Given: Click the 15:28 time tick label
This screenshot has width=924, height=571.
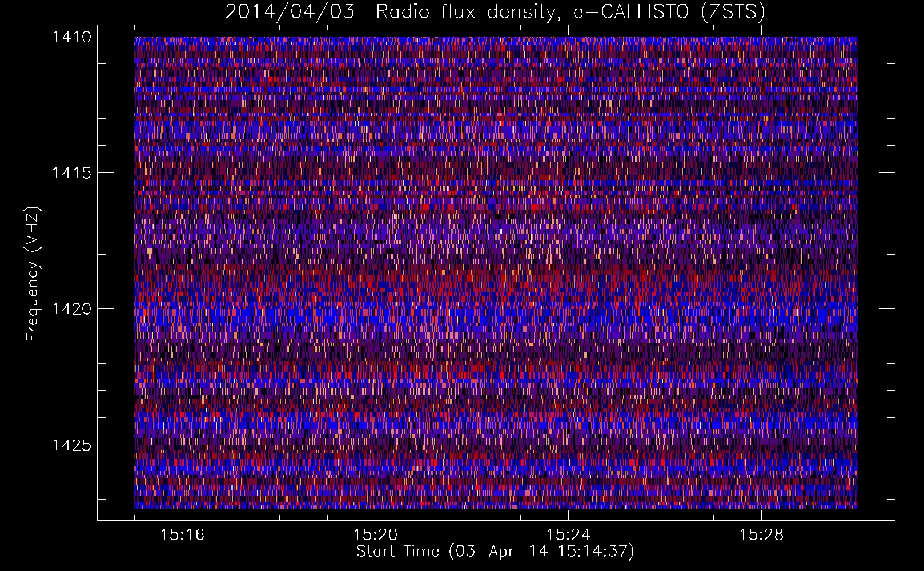Looking at the screenshot, I should [x=761, y=534].
